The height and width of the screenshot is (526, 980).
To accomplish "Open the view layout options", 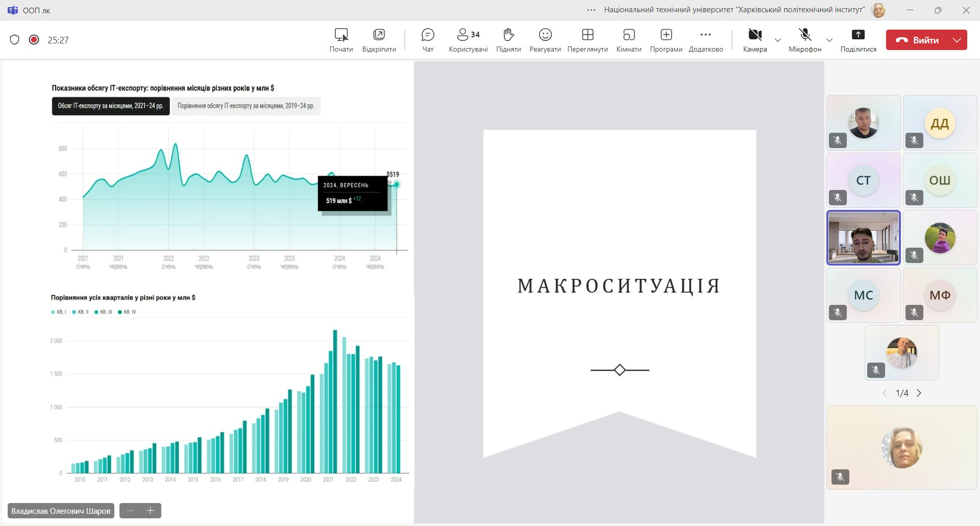I will tap(587, 40).
